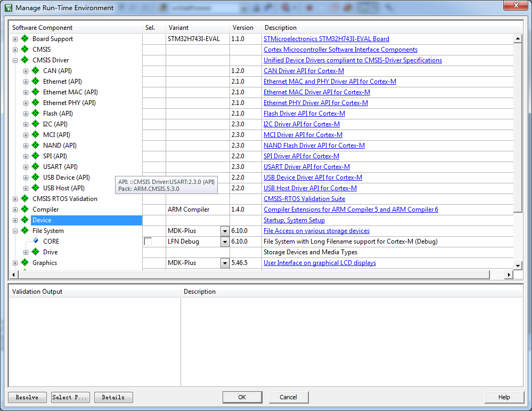
Task: Click the Version column header
Action: 245,28
